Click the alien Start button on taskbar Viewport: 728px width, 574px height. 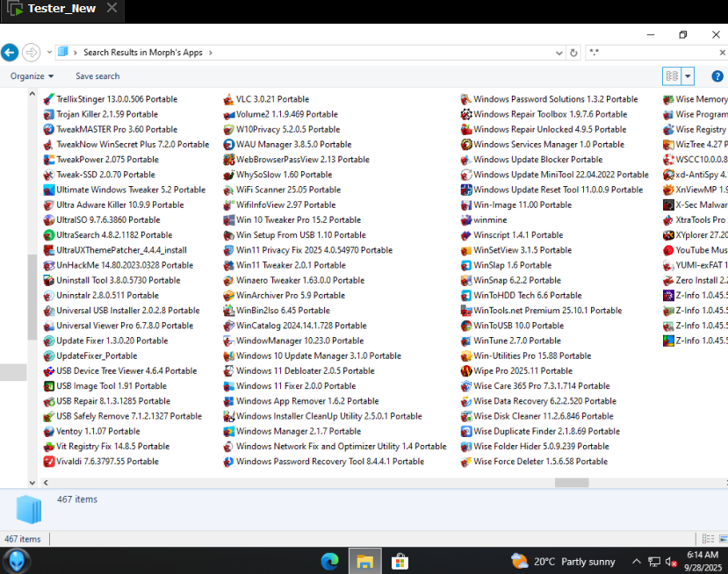click(17, 561)
